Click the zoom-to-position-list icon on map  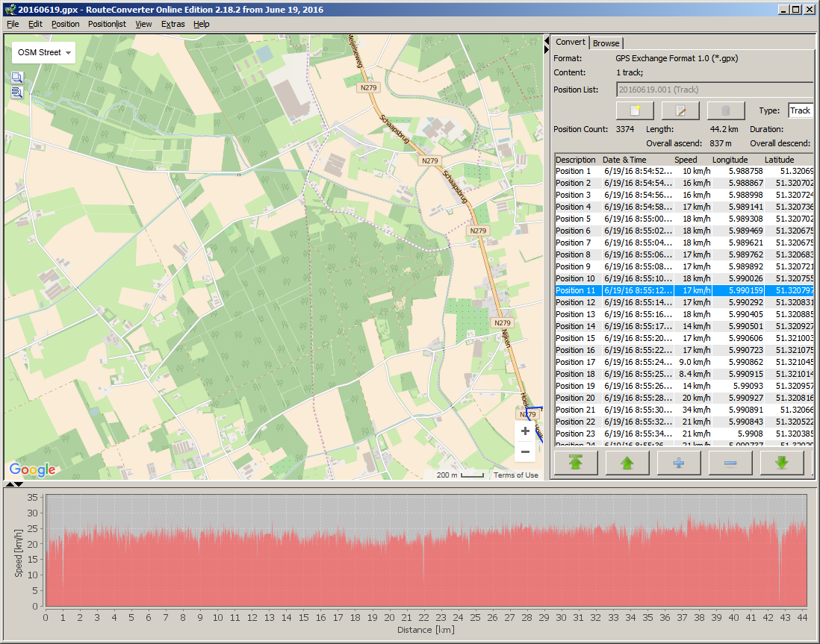pos(16,93)
